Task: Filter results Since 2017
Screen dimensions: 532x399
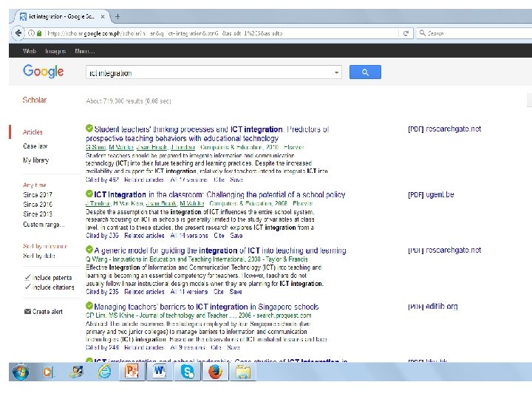Action: click(x=38, y=195)
